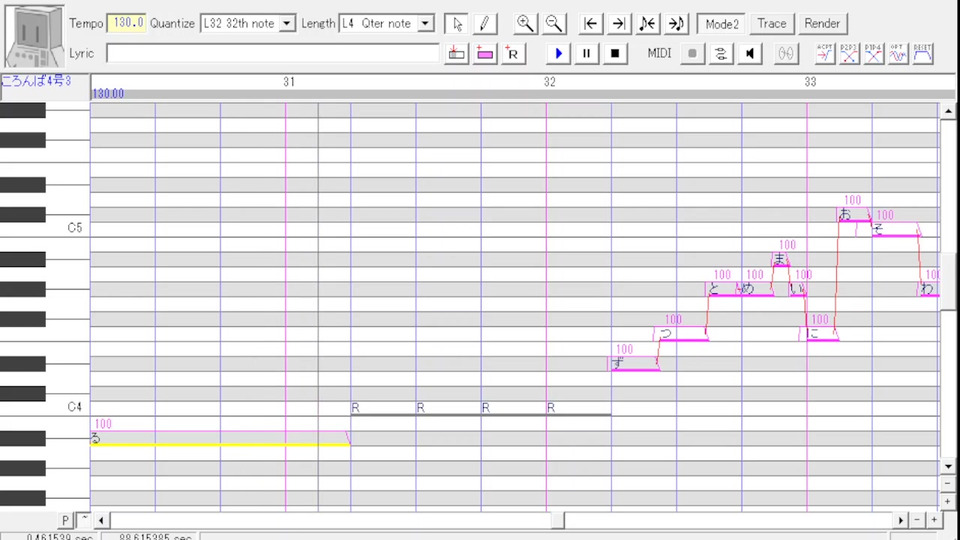Click vertical zoom minus button
960x540 pixels.
point(948,484)
